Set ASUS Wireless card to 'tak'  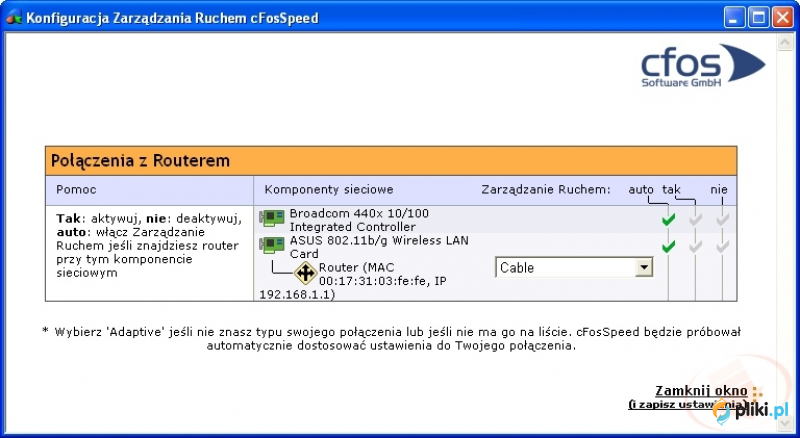click(x=695, y=247)
